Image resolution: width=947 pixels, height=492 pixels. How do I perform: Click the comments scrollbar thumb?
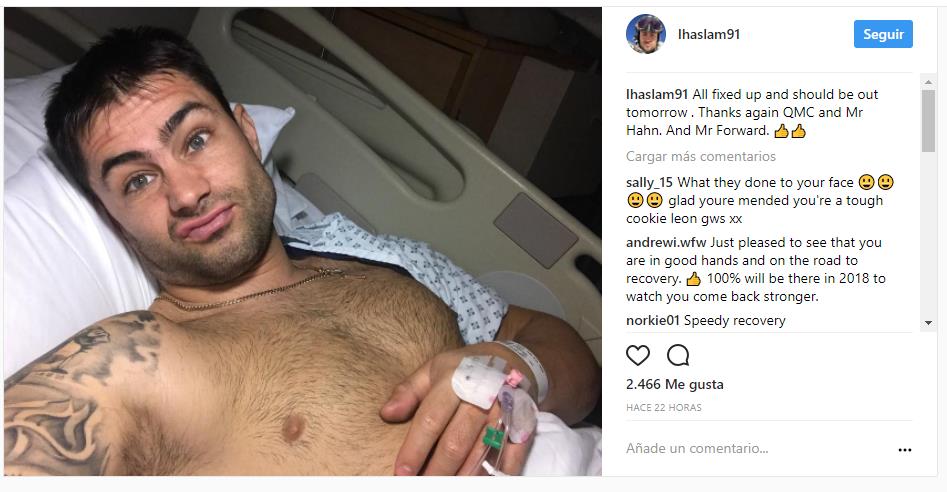point(928,121)
